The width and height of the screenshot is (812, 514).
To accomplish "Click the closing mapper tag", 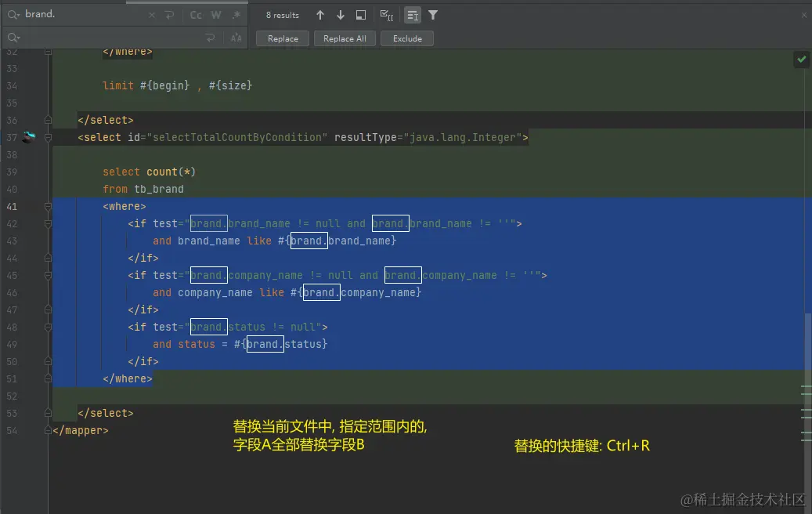I will pyautogui.click(x=81, y=430).
